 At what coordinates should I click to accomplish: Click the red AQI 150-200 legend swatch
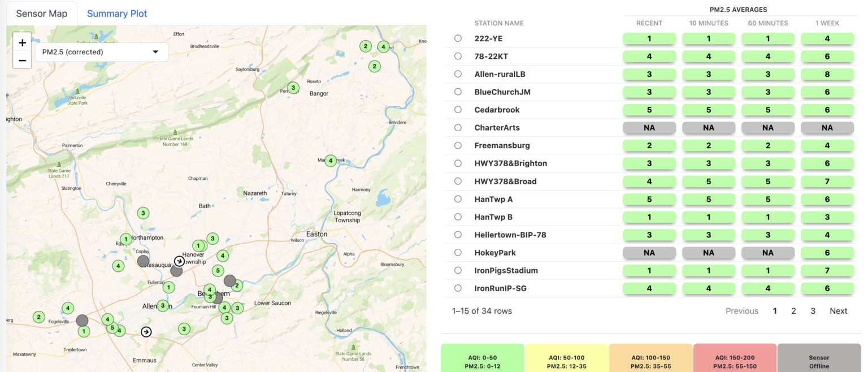click(735, 358)
